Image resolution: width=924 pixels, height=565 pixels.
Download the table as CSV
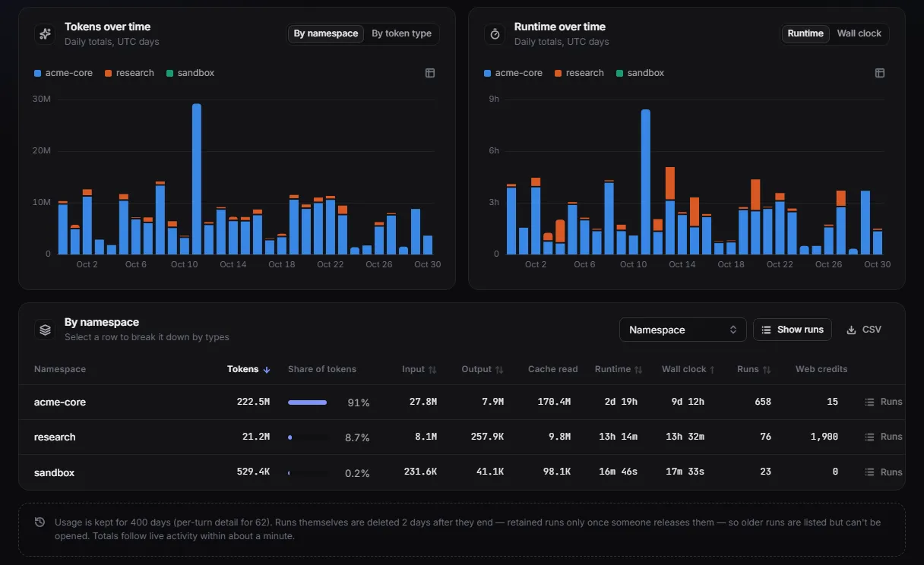coord(864,330)
